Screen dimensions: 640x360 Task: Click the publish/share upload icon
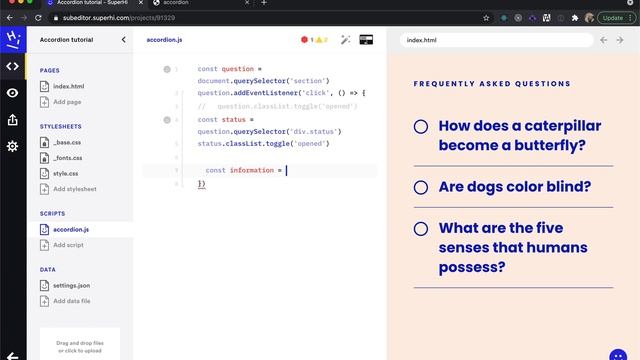click(12, 120)
